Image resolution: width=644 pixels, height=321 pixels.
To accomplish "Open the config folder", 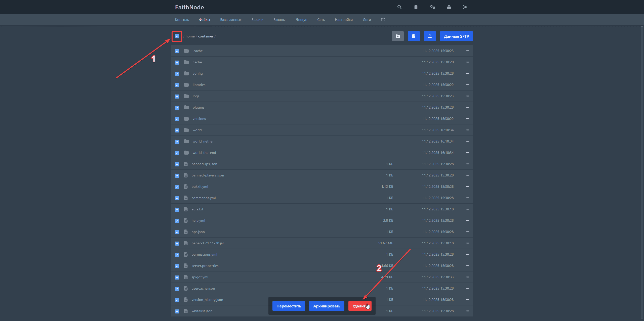I will [x=197, y=73].
